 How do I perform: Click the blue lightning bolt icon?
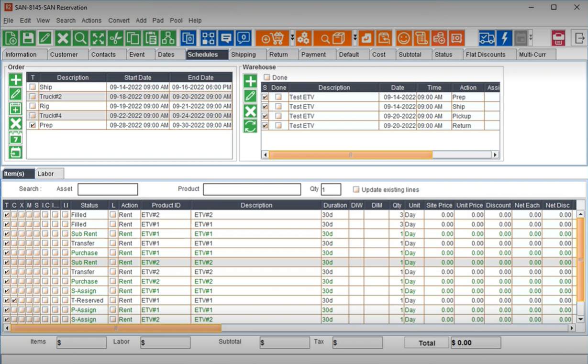tap(504, 38)
